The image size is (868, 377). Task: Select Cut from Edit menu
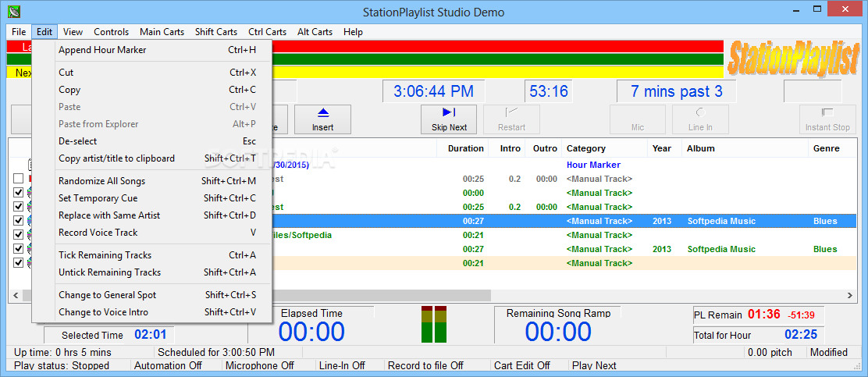pyautogui.click(x=151, y=73)
